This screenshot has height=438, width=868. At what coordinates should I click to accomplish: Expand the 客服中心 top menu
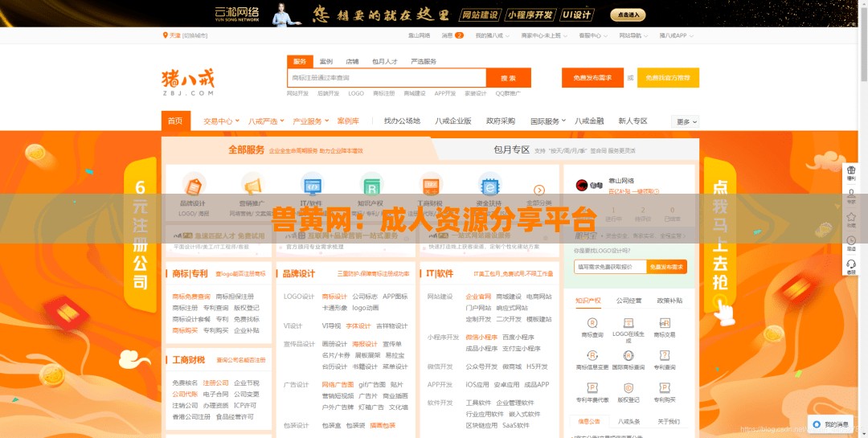point(593,35)
